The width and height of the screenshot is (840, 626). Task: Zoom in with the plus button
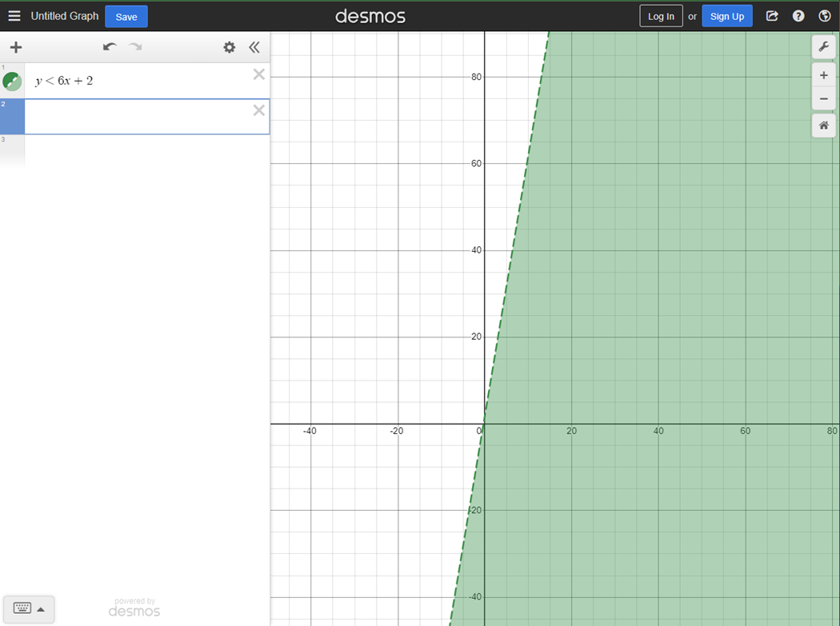824,75
